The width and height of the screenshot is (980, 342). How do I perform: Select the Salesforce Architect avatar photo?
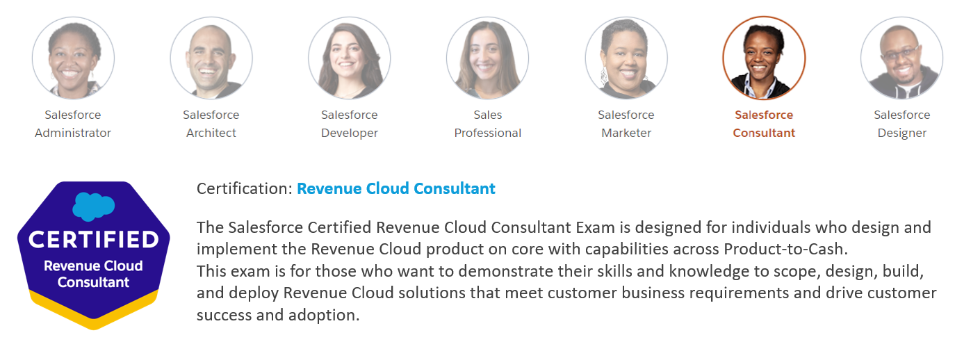point(211,58)
